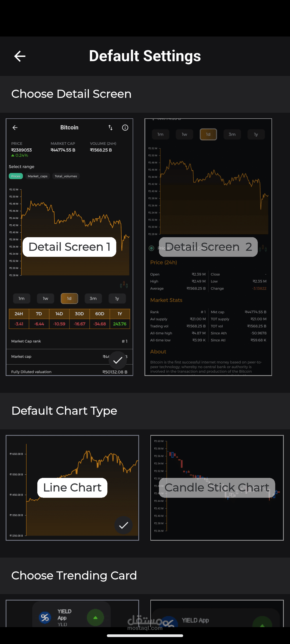290x644 pixels.
Task: Select the Detail Screen 1 layout
Action: (70, 247)
